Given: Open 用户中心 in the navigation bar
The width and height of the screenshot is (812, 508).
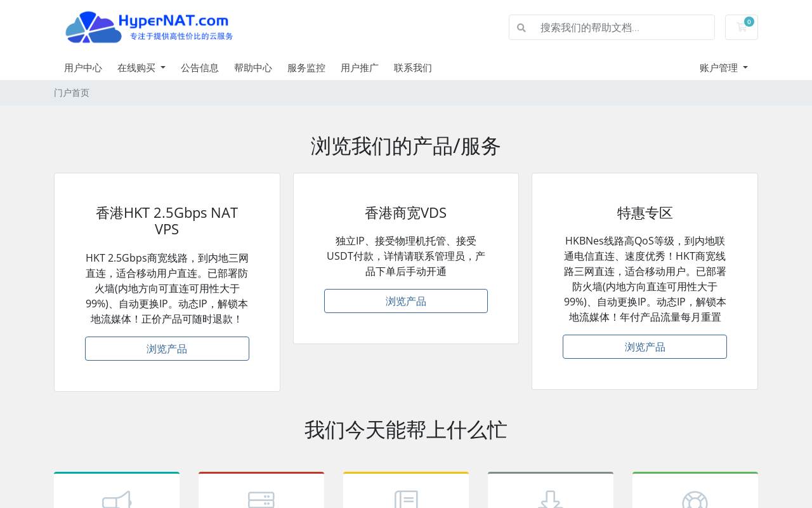Looking at the screenshot, I should click(x=83, y=68).
